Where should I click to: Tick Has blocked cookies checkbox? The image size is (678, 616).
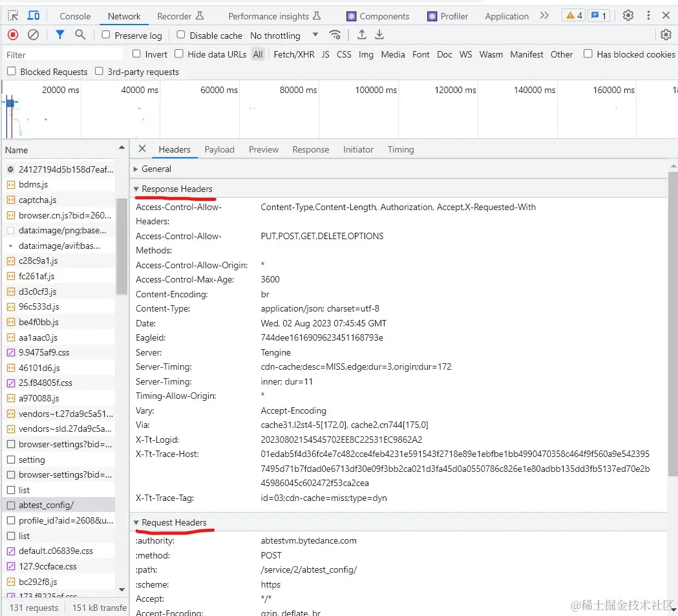pyautogui.click(x=588, y=54)
